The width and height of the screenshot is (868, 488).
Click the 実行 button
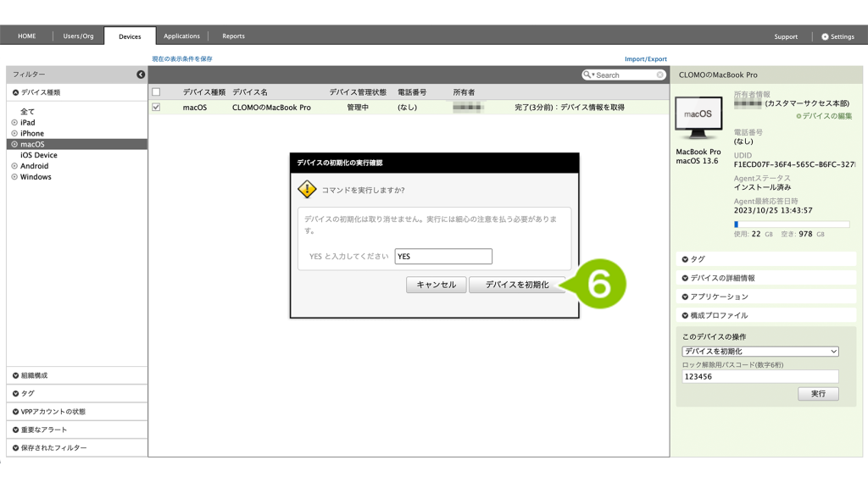pyautogui.click(x=818, y=393)
